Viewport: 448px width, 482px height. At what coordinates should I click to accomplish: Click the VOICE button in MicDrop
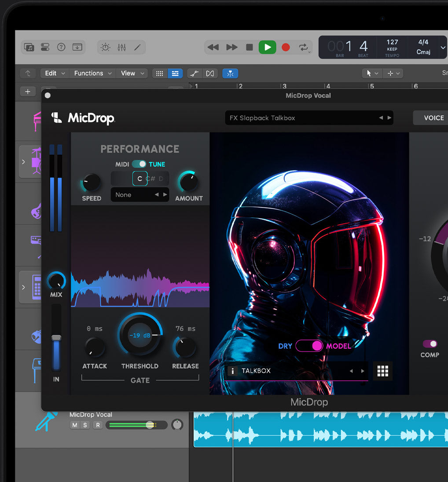pyautogui.click(x=434, y=118)
